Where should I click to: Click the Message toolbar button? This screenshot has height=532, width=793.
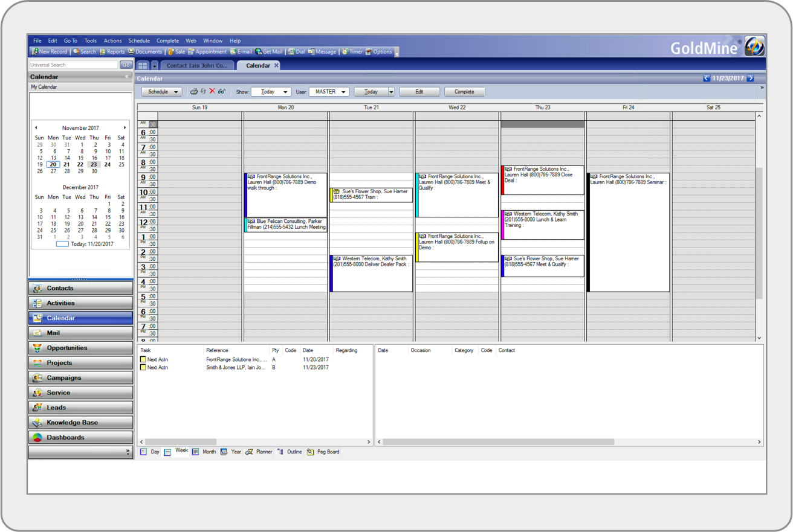point(322,52)
